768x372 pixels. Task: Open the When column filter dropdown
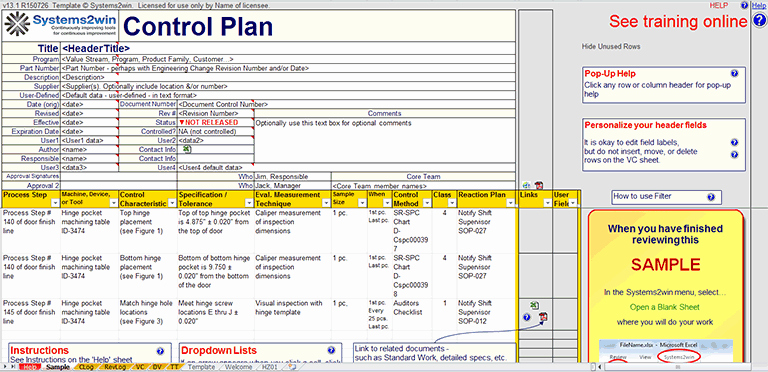[387, 203]
